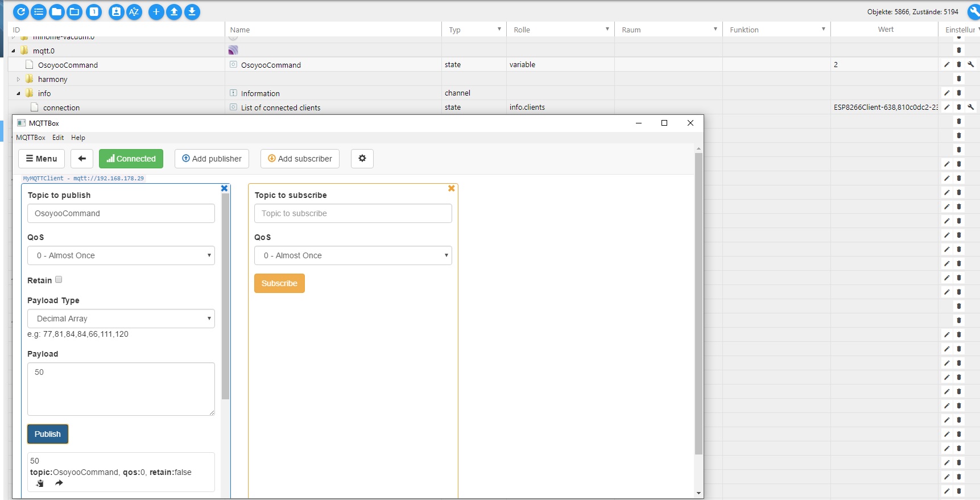Open Typ column filter dropdown
Image resolution: width=980 pixels, height=500 pixels.
499,29
